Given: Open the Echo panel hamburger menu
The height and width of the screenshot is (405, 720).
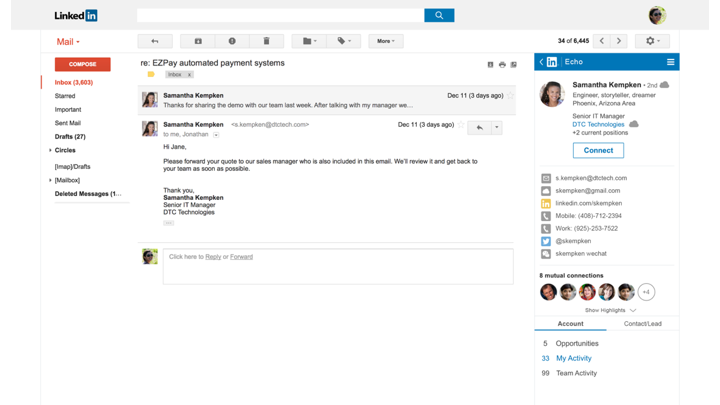Looking at the screenshot, I should (670, 62).
